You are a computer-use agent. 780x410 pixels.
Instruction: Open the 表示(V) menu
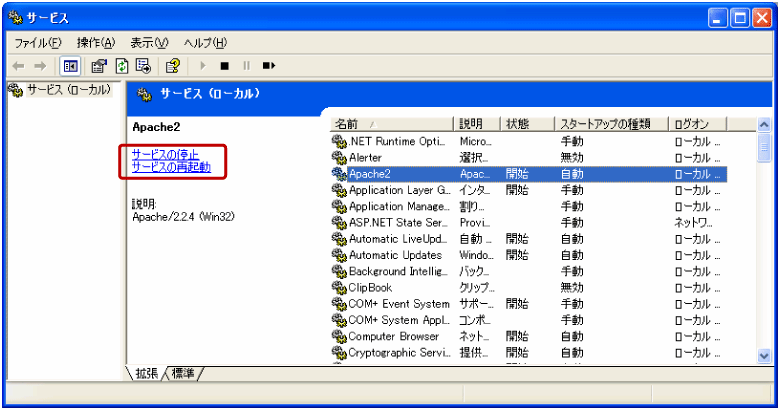(x=149, y=43)
